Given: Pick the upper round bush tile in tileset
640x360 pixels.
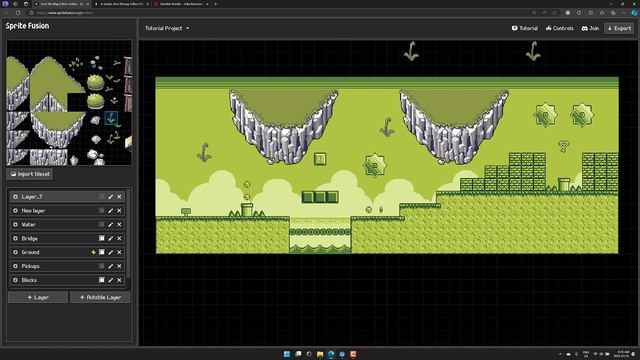Looking at the screenshot, I should click(96, 82).
